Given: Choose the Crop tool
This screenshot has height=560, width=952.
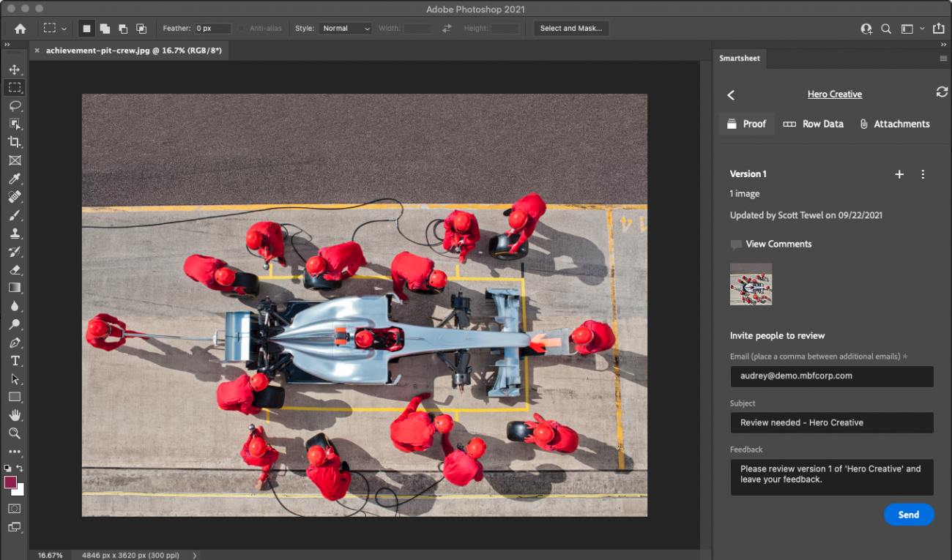Looking at the screenshot, I should tap(15, 142).
